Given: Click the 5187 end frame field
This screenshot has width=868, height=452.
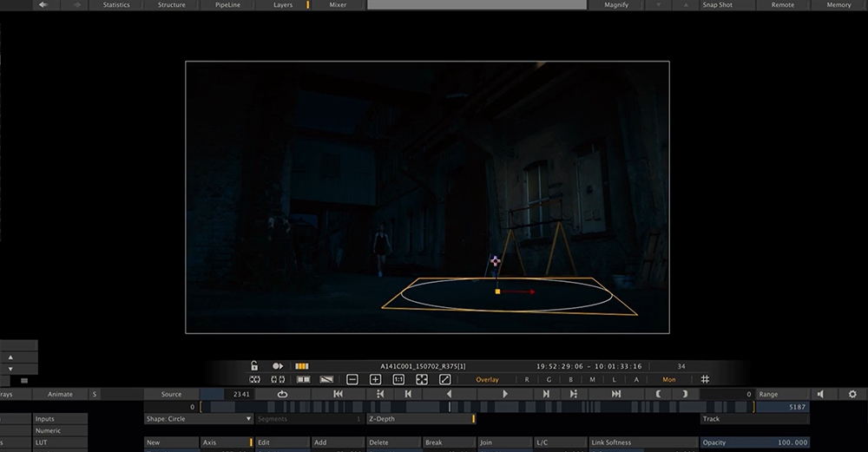Looking at the screenshot, I should (x=783, y=407).
